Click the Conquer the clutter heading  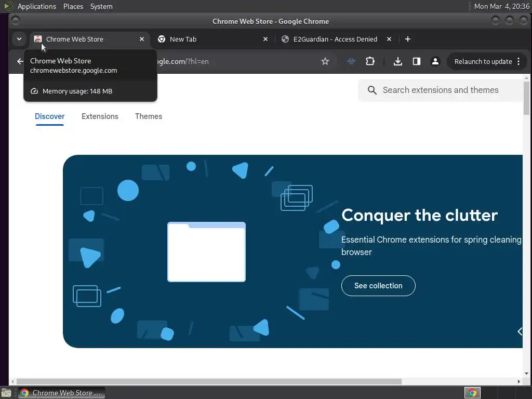[x=419, y=215]
